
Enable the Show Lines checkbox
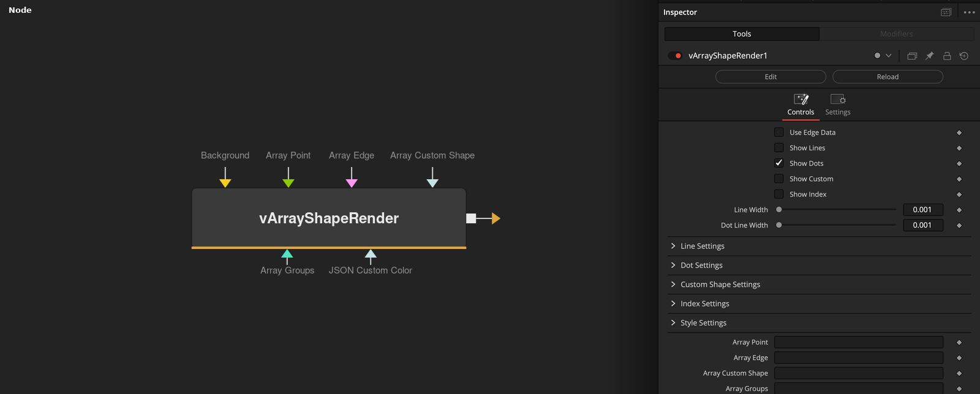click(x=779, y=147)
